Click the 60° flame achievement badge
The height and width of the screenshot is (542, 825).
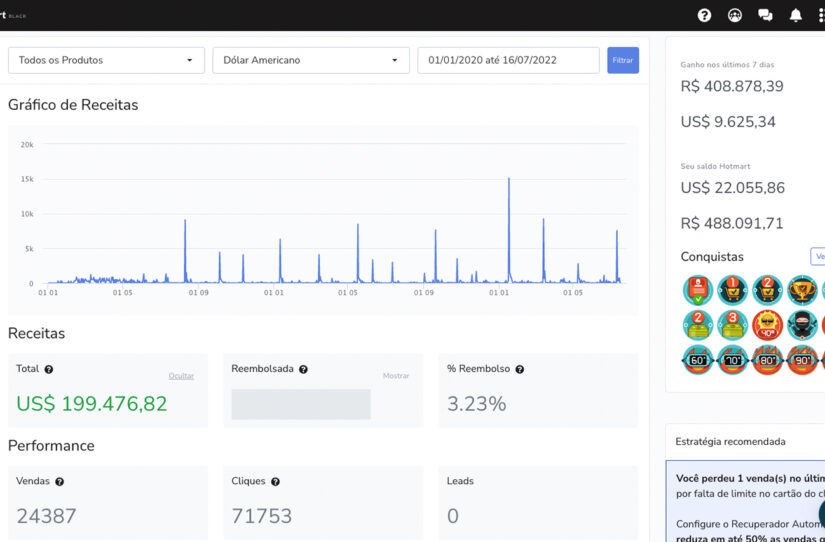pyautogui.click(x=697, y=360)
